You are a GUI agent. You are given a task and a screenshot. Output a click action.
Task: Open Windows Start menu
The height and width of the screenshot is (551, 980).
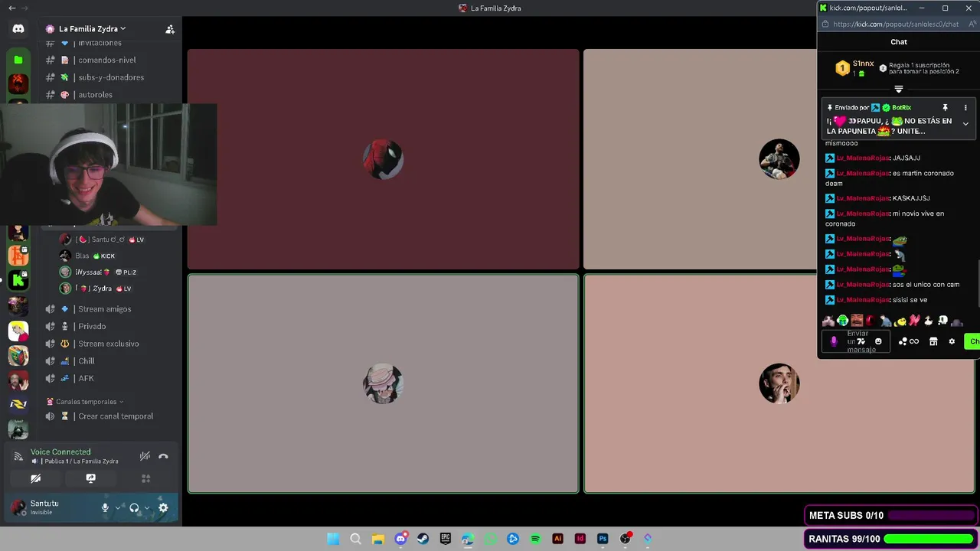333,539
